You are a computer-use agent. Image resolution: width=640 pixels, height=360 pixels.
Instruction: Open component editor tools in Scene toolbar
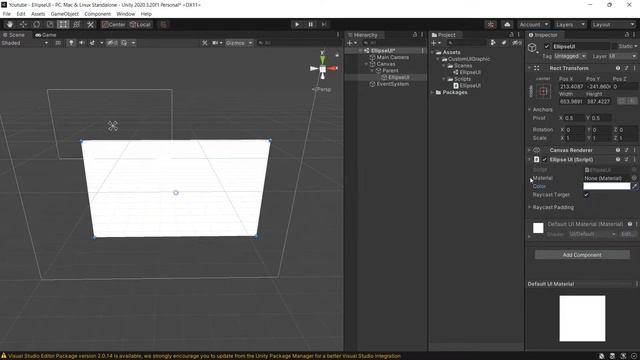click(x=204, y=43)
